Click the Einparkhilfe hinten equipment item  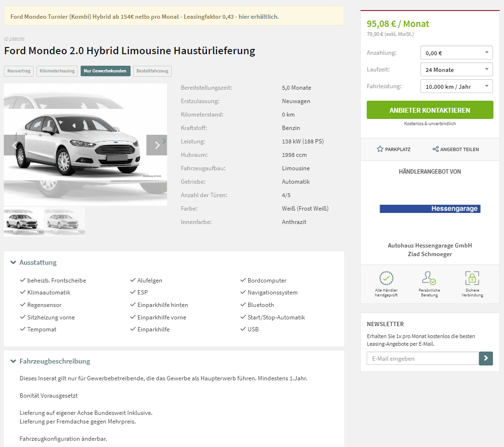tap(163, 305)
